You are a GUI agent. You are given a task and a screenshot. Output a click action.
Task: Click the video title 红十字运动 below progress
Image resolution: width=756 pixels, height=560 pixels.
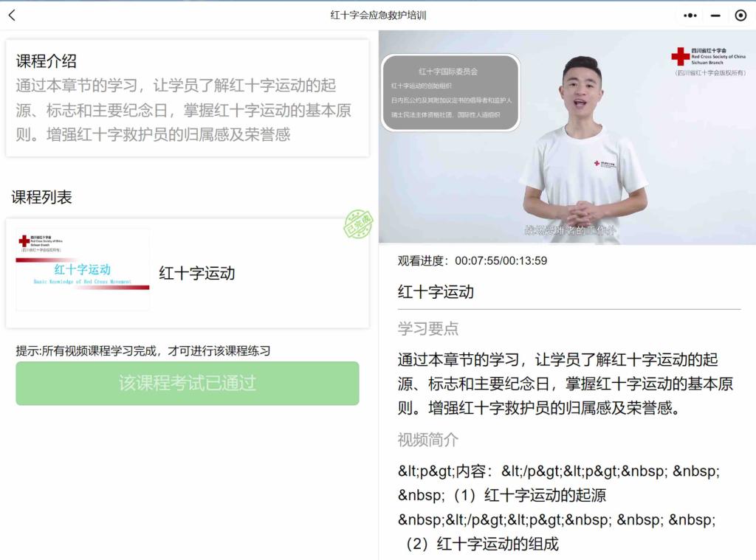click(436, 292)
